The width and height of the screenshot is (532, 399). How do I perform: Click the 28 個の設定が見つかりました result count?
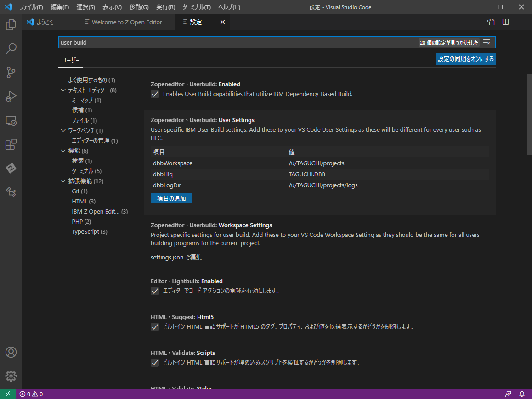pos(449,43)
